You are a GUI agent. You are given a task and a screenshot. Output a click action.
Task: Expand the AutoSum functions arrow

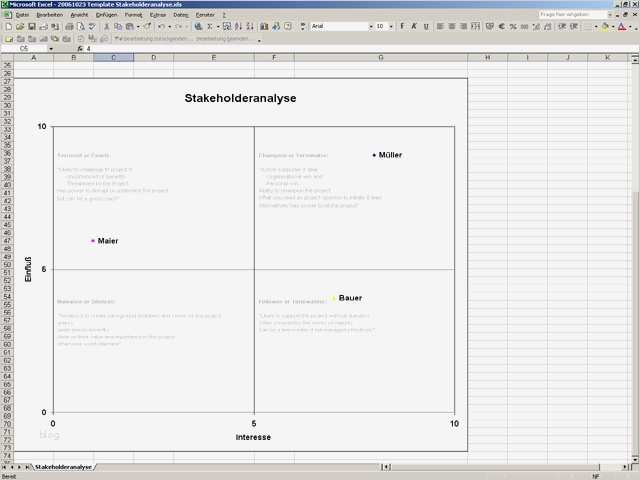click(x=218, y=27)
